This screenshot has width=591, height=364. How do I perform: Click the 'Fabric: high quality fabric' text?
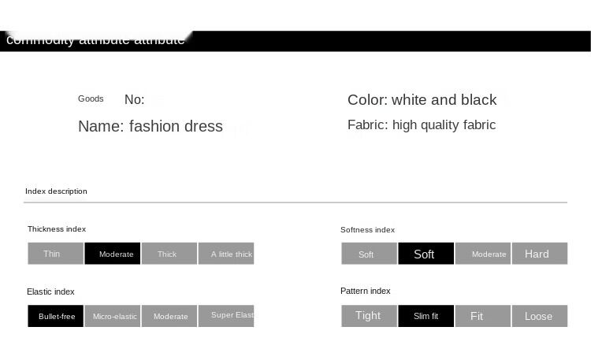click(422, 124)
